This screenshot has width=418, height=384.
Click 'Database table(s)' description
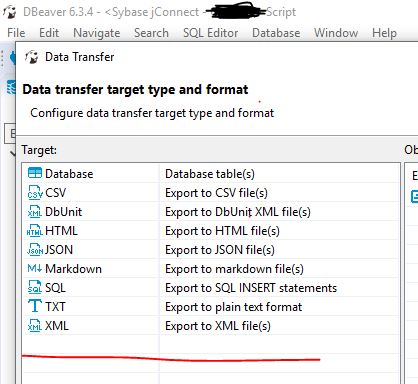(210, 174)
